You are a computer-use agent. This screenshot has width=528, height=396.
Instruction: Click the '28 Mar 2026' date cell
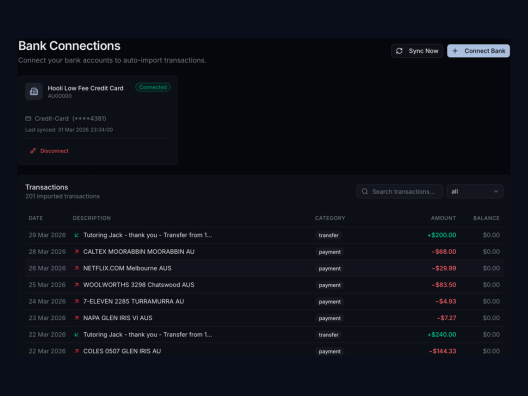coord(47,252)
